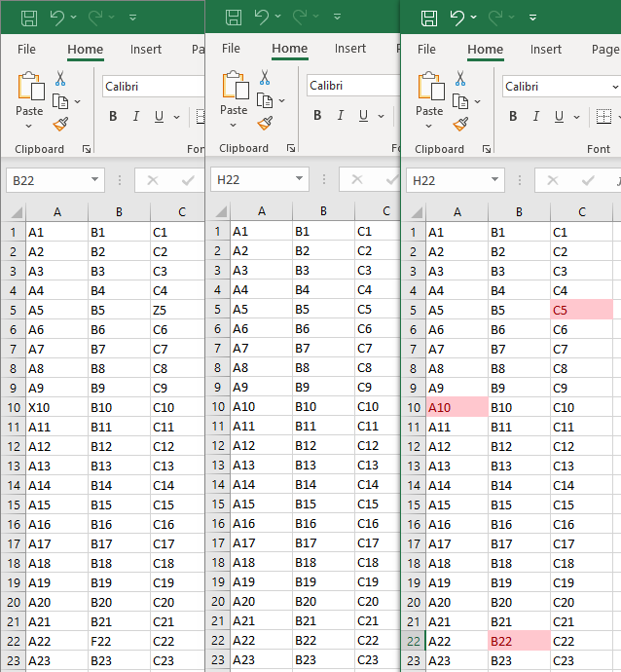Toggle Italic in middle window
Viewport: 621px width, 672px height.
(x=340, y=115)
